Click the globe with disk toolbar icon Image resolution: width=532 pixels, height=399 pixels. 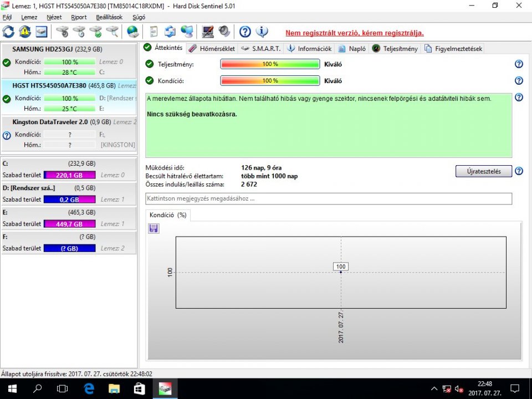click(x=132, y=32)
